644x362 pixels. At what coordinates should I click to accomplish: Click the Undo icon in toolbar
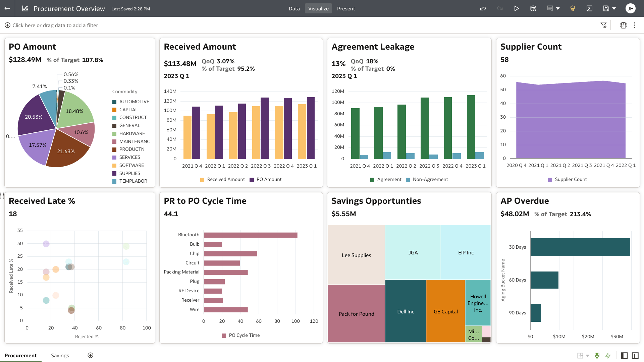tap(483, 8)
